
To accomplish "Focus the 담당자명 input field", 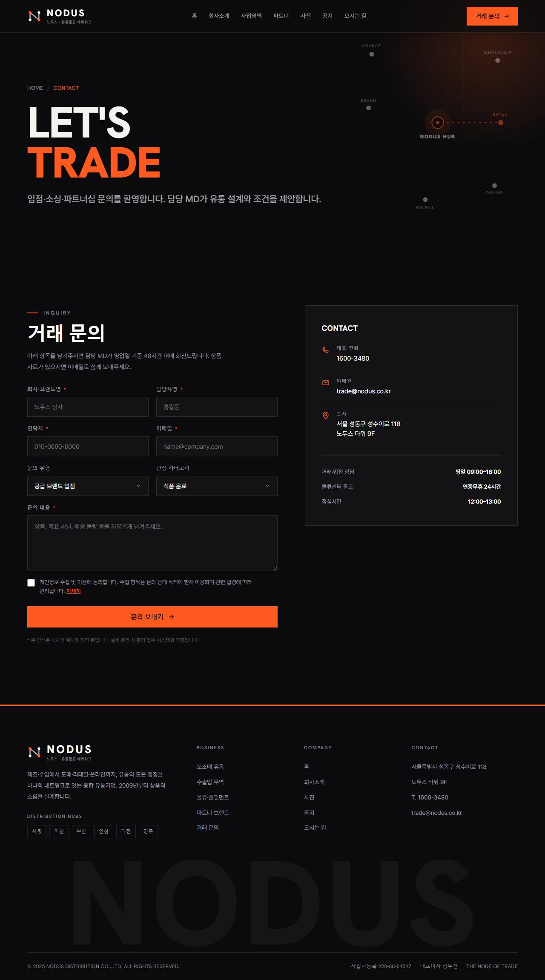I will (x=217, y=407).
